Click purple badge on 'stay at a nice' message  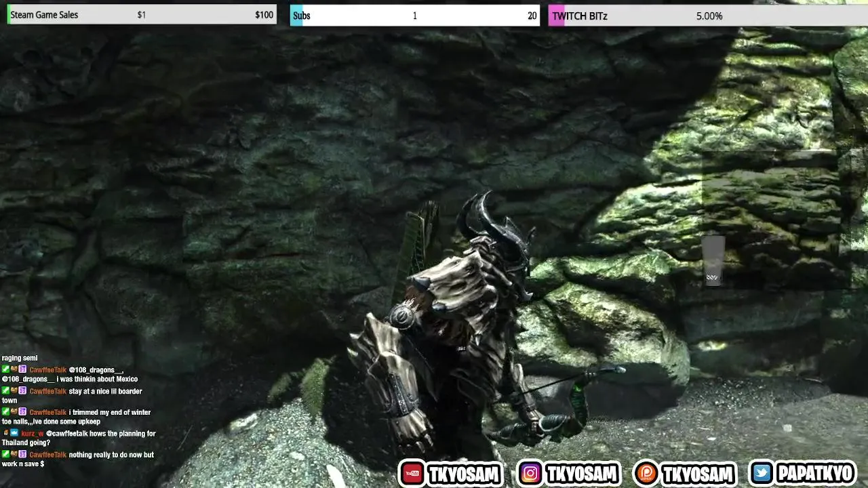[22, 391]
